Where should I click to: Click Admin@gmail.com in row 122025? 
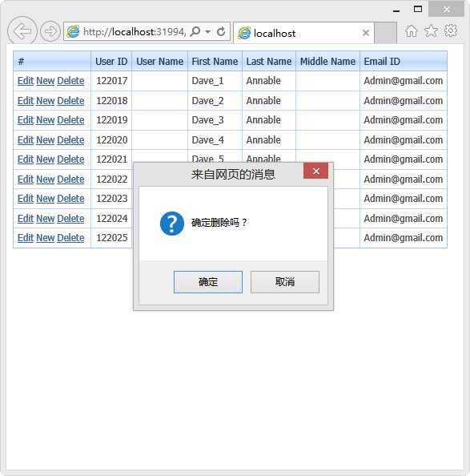click(404, 238)
